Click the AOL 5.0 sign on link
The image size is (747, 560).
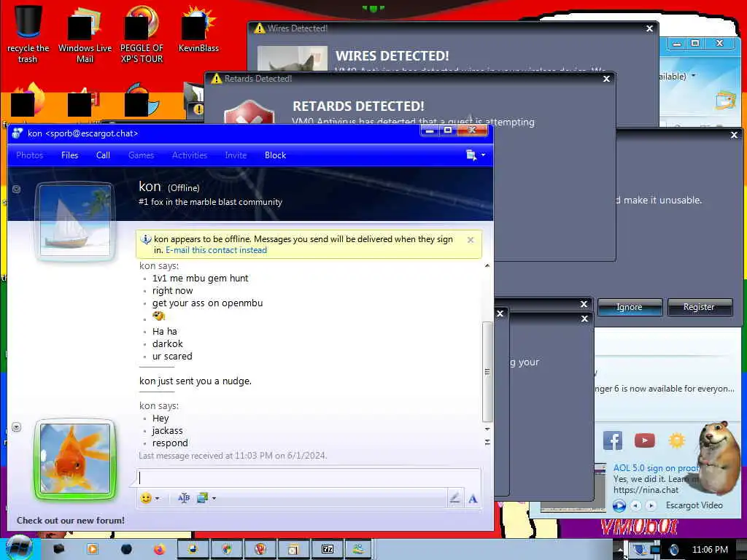[x=656, y=468]
